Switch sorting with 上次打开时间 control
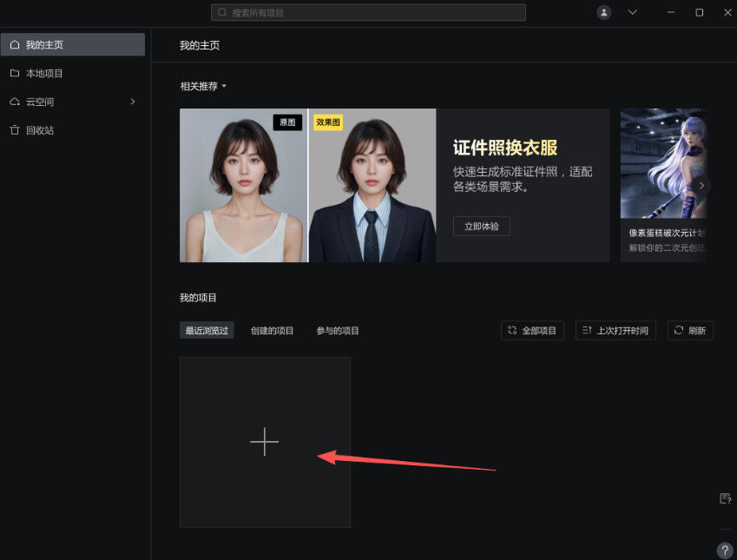This screenshot has height=560, width=737. [615, 330]
